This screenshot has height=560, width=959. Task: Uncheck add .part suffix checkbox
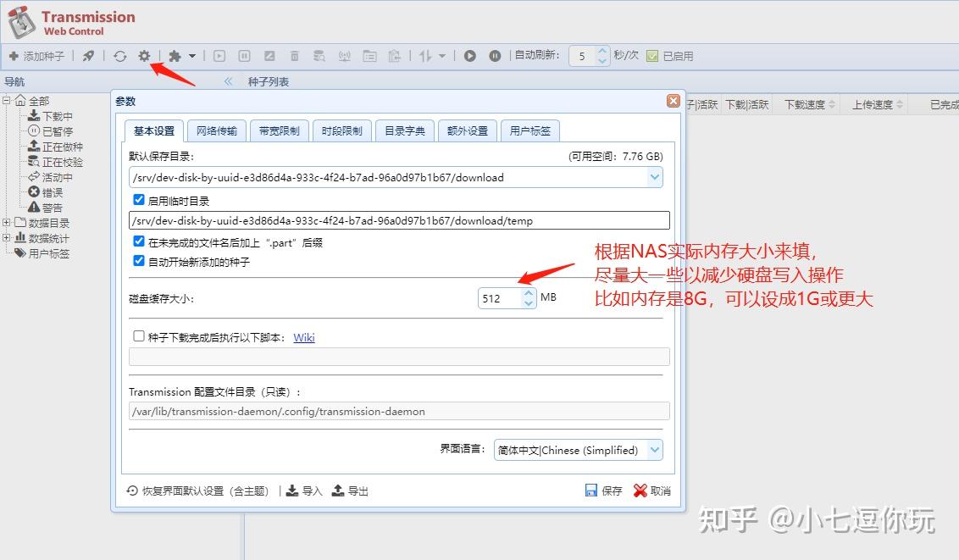click(139, 241)
